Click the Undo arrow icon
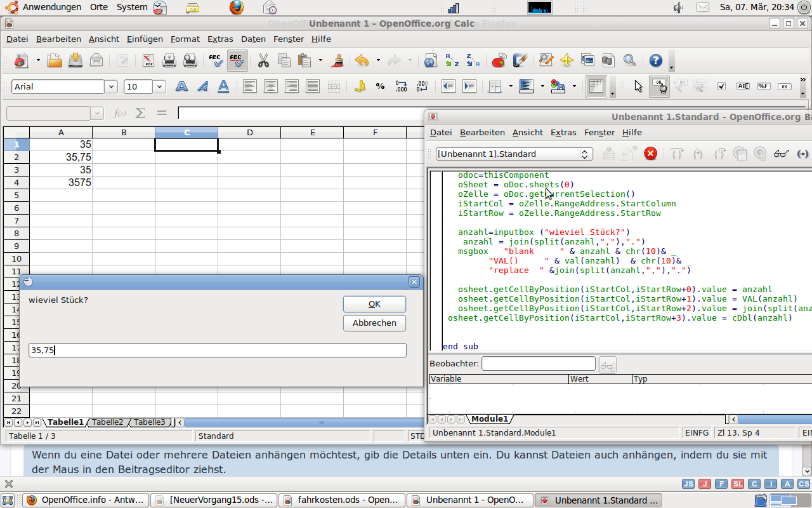This screenshot has width=812, height=508. coord(362,61)
